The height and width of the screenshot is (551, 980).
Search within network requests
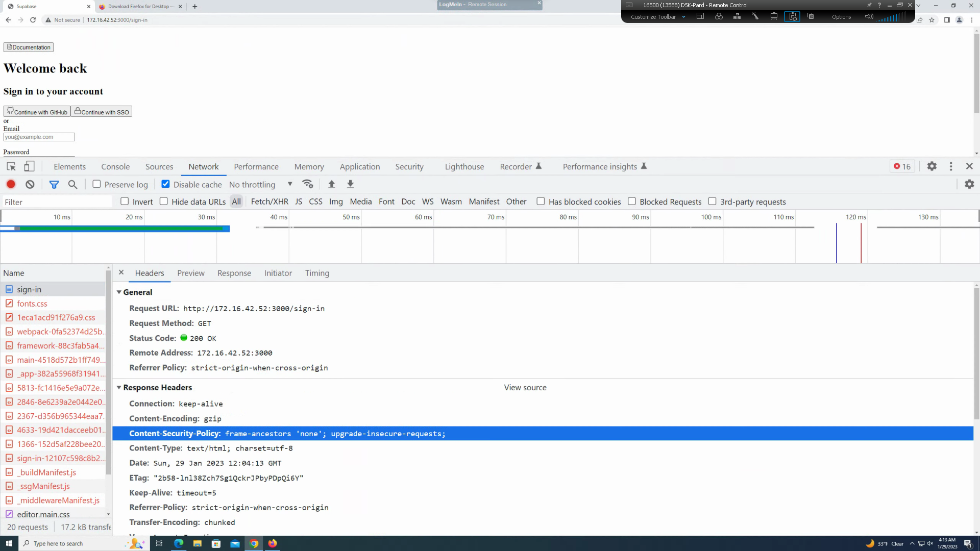[x=72, y=184]
